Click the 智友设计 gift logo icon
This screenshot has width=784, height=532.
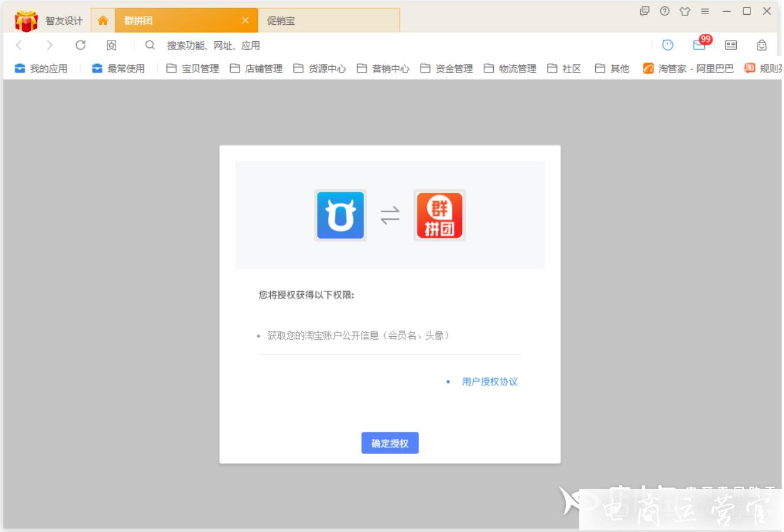pos(26,21)
